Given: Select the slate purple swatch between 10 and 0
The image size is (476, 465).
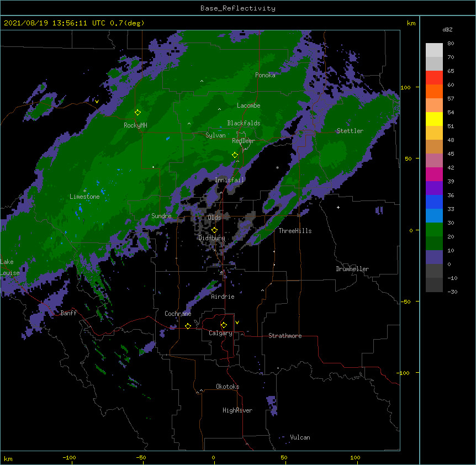Looking at the screenshot, I should click(x=434, y=257).
